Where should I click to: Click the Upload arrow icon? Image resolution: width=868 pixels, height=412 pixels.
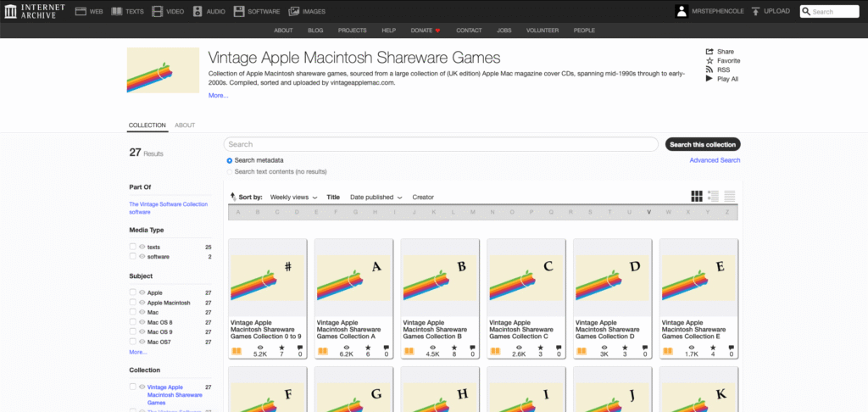point(755,11)
